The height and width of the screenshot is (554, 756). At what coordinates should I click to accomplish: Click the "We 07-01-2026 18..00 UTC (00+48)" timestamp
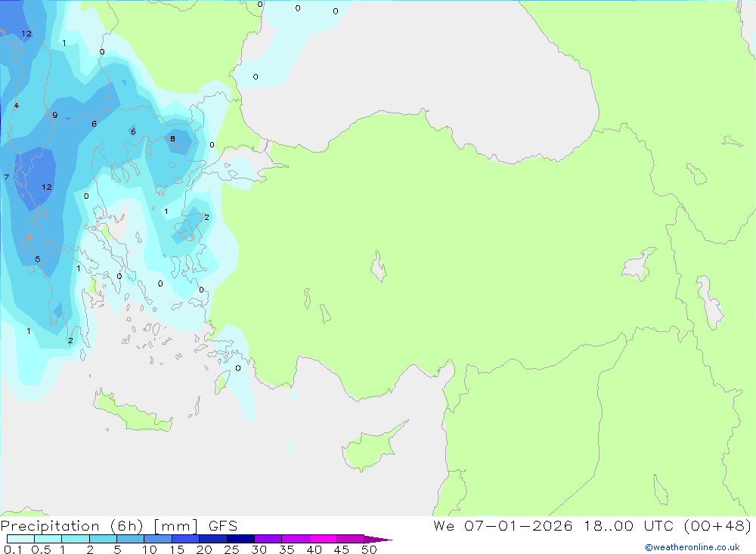click(x=593, y=526)
